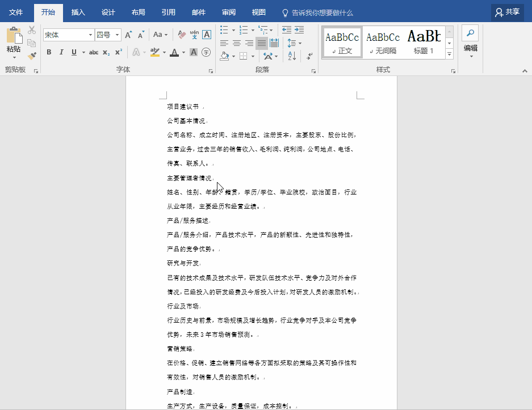
Task: Apply bold formatting to selected text
Action: [49, 52]
